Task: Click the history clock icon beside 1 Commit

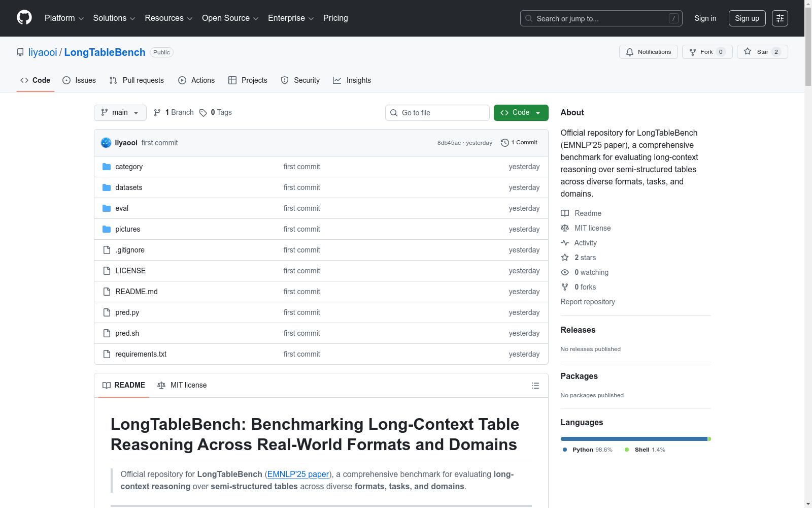Action: point(504,143)
